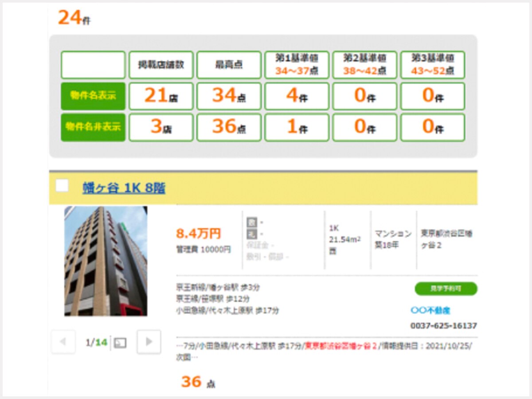This screenshot has width=532, height=399.
Task: Tick the checkbox beside 幡ヶ谷 1K 8階
Action: [62, 185]
